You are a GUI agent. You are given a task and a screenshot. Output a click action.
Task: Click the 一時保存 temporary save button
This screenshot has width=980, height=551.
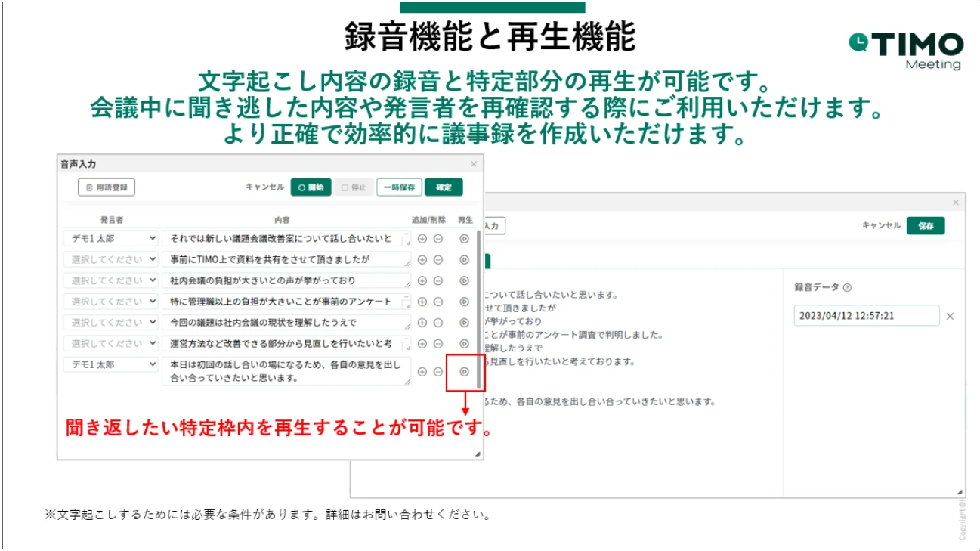pos(399,187)
